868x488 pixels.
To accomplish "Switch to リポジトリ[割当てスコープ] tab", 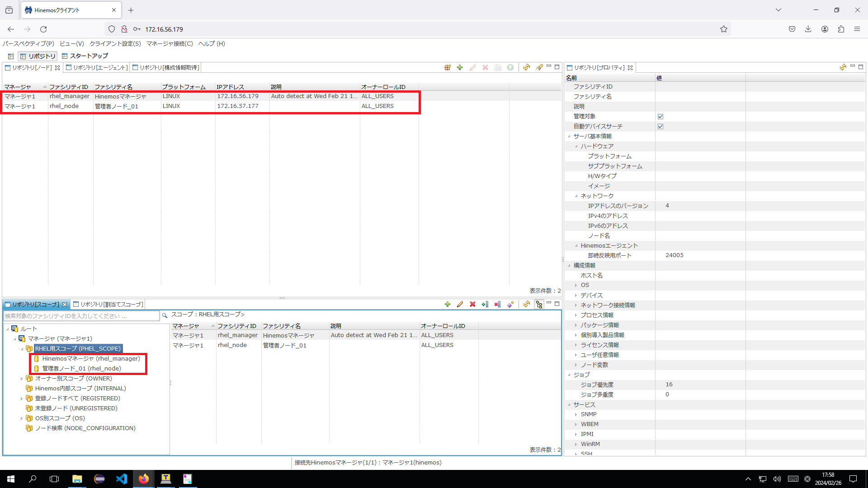I will 108,304.
